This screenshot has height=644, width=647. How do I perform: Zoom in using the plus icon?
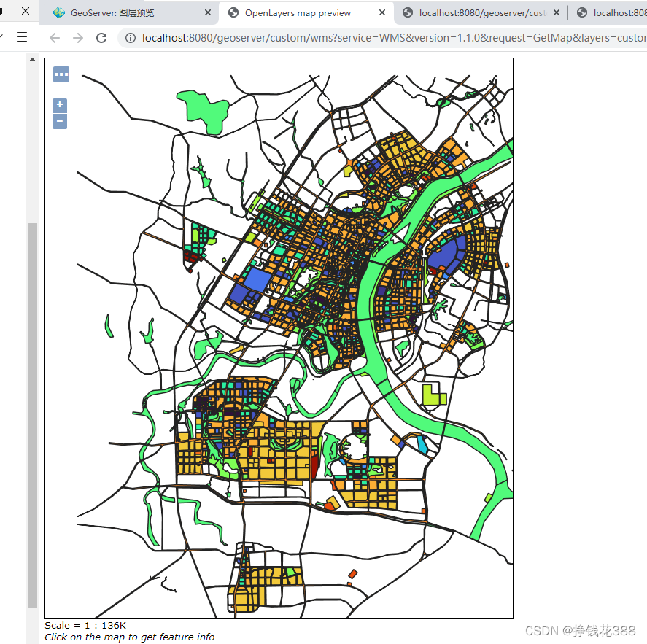click(x=59, y=104)
